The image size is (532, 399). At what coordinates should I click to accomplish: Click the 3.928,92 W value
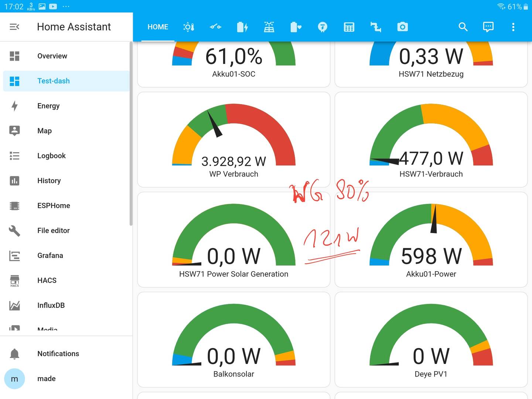pyautogui.click(x=234, y=161)
